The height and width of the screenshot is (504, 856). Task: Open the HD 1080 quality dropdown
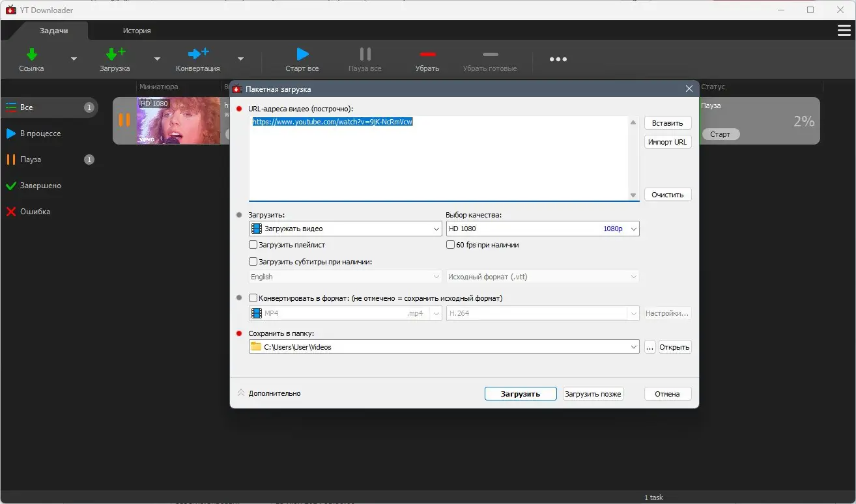(x=543, y=229)
